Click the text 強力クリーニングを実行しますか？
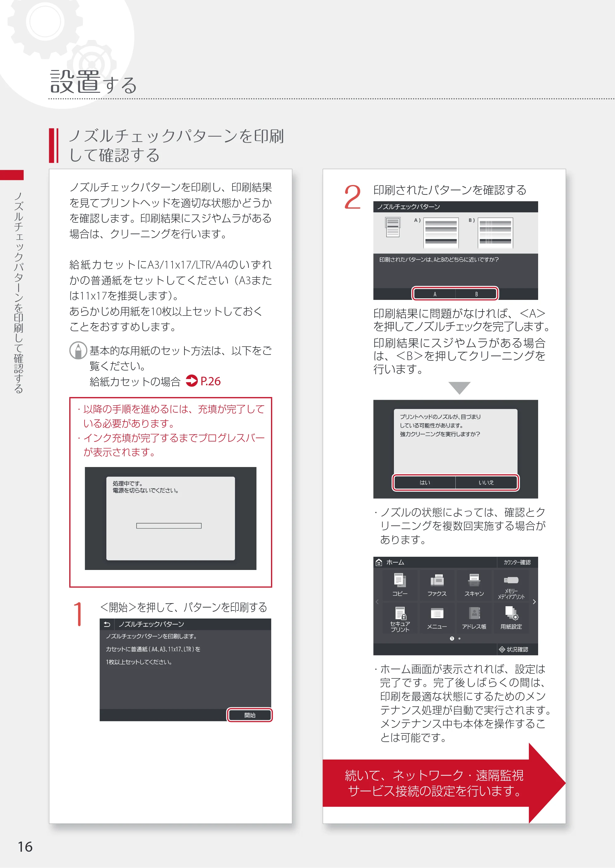This screenshot has height=868, width=615. 440,434
